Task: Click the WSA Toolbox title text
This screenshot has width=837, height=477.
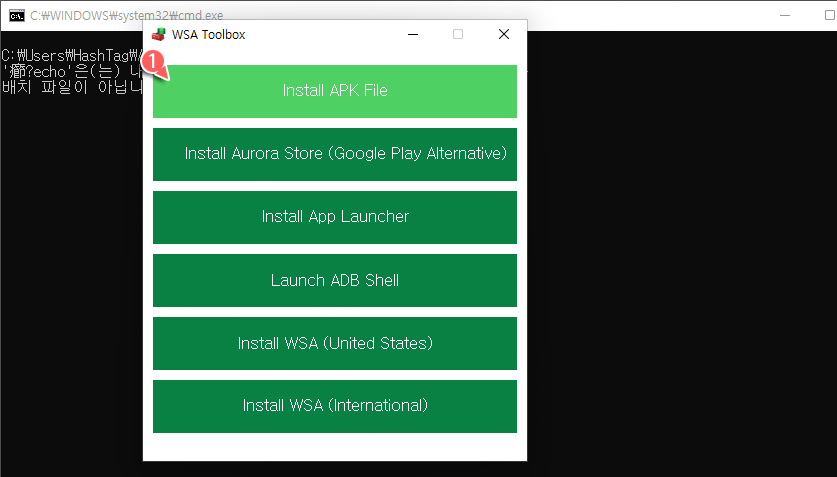Action: [209, 35]
